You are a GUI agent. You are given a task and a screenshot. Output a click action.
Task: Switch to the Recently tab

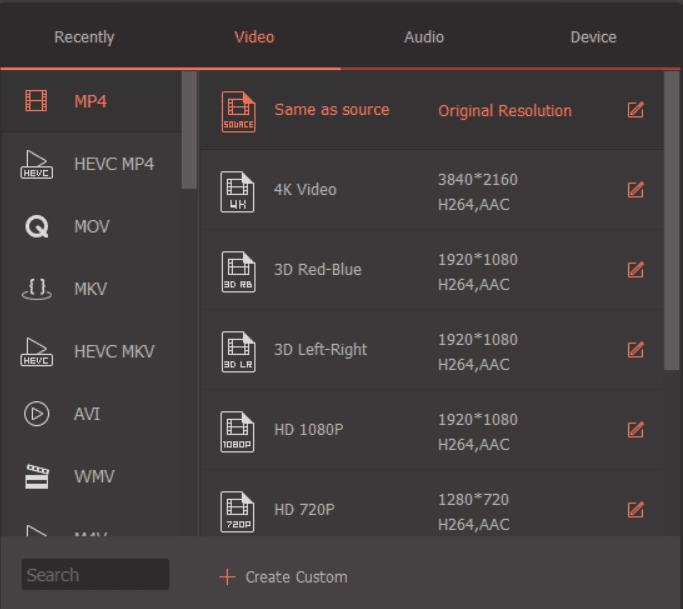(84, 37)
